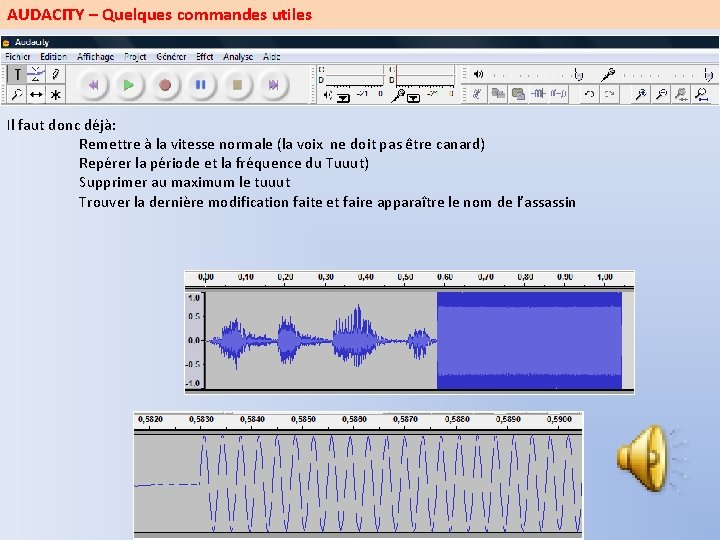Image resolution: width=720 pixels, height=540 pixels.
Task: Click the Silence selection icon
Action: tap(558, 94)
